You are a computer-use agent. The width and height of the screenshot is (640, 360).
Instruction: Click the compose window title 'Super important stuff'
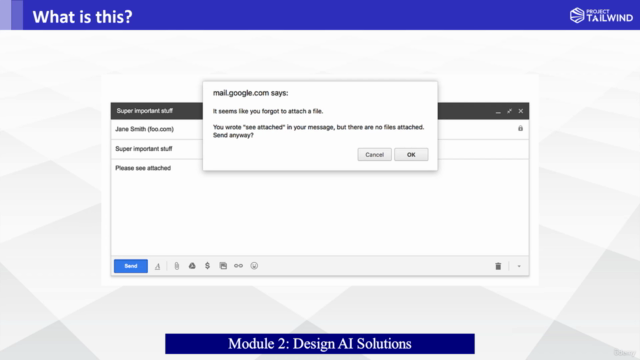point(144,111)
